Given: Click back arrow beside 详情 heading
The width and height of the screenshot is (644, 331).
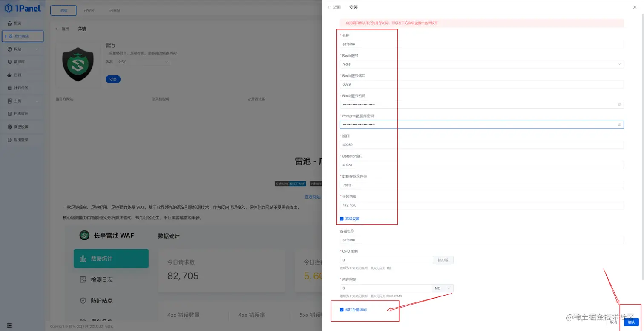Looking at the screenshot, I should [x=57, y=29].
